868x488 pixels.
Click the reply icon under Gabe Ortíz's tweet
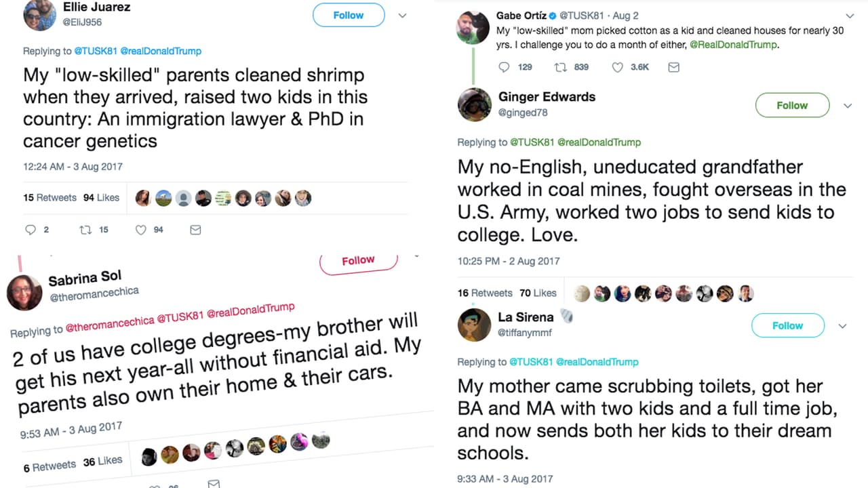point(504,67)
